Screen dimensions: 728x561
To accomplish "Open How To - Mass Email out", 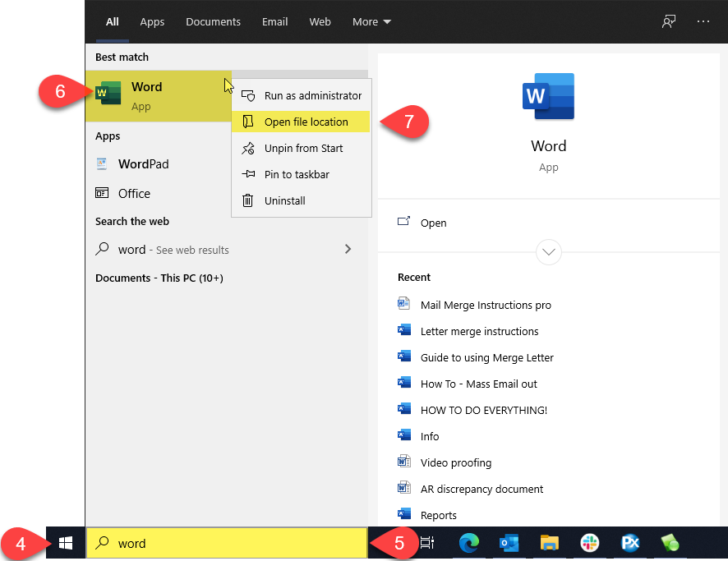I will click(x=479, y=384).
